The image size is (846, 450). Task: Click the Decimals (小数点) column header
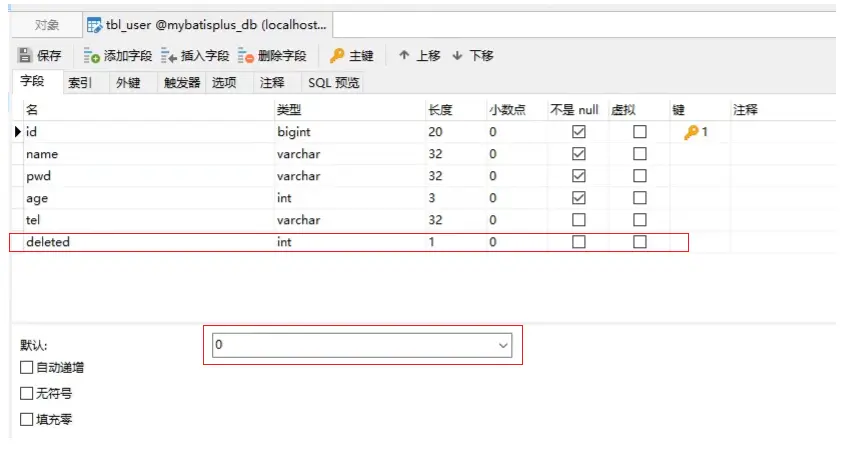[x=517, y=110]
